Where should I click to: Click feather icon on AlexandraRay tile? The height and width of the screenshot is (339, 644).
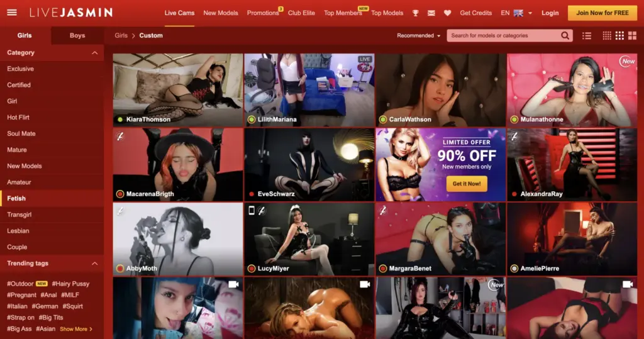click(x=514, y=136)
